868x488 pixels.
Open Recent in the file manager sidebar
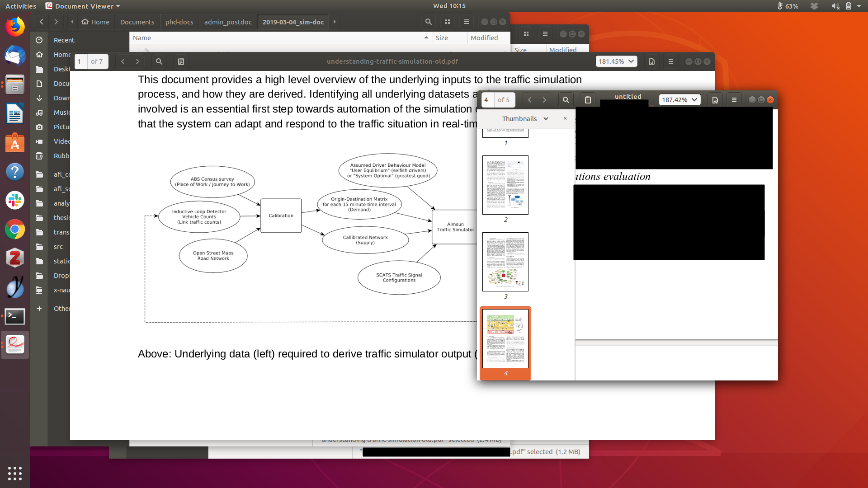pyautogui.click(x=64, y=40)
